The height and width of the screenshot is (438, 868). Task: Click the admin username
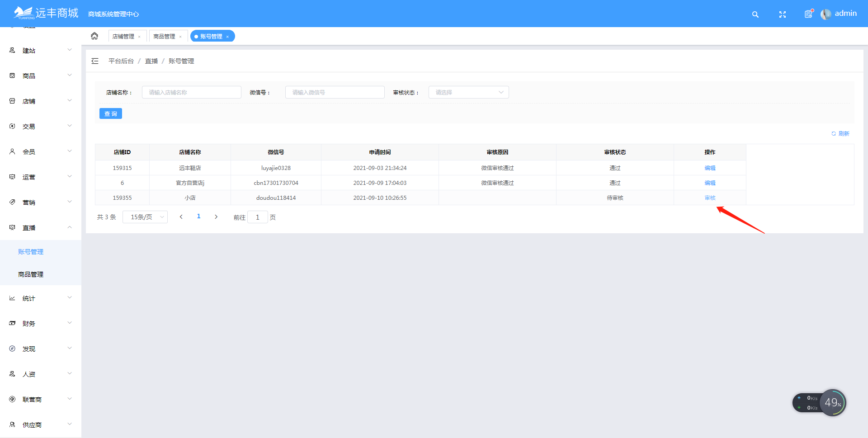point(846,14)
